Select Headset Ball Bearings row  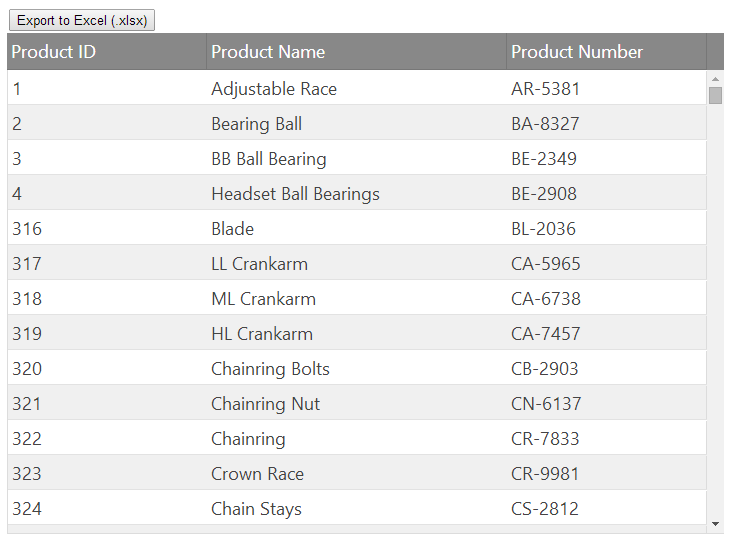click(x=295, y=194)
